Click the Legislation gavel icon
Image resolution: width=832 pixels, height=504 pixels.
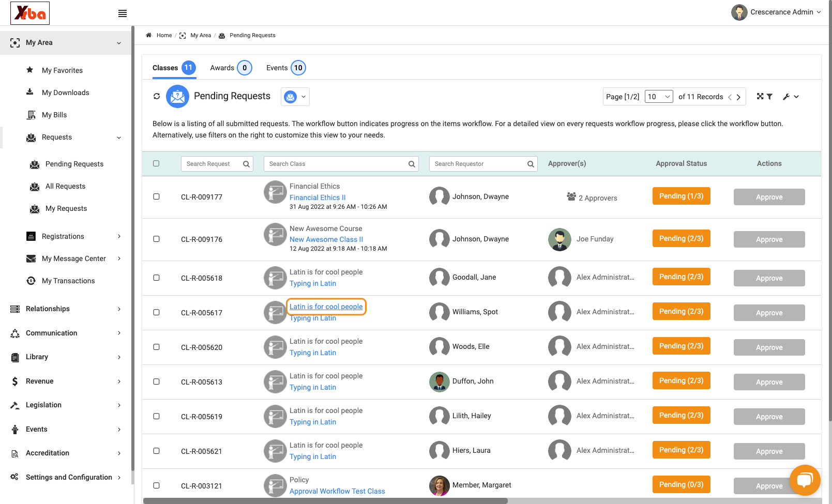point(15,405)
